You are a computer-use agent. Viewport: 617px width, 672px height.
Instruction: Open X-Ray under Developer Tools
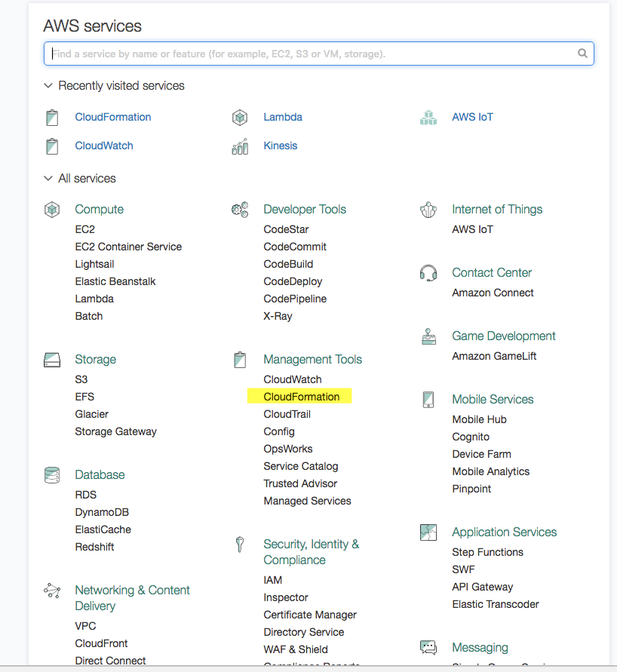pyautogui.click(x=278, y=316)
